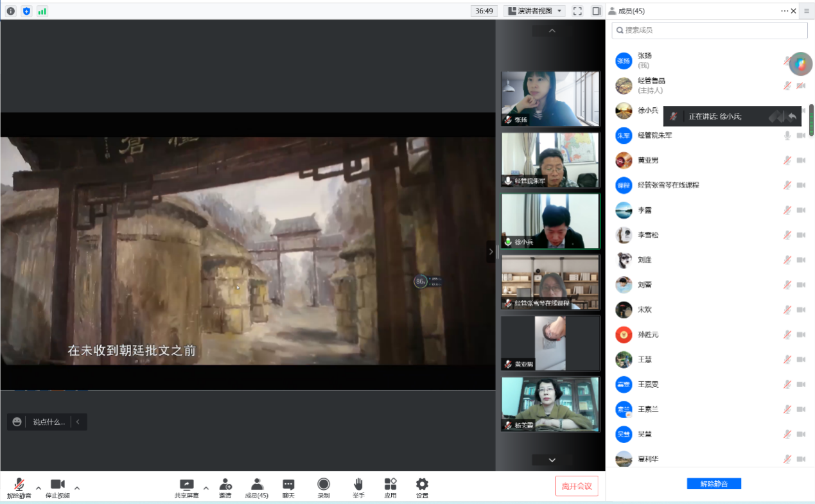Viewport: 815px width, 504px height.
Task: Toggle microphone with 解除静音
Action: coord(19,488)
